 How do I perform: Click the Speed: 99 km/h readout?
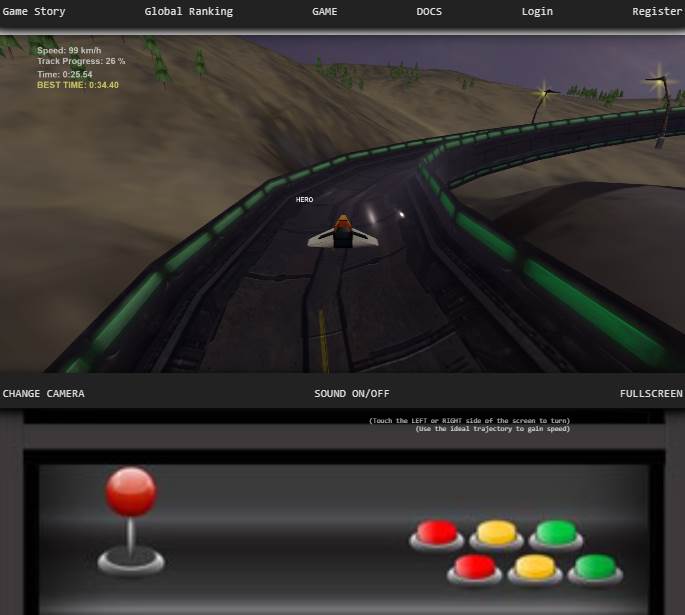(69, 50)
